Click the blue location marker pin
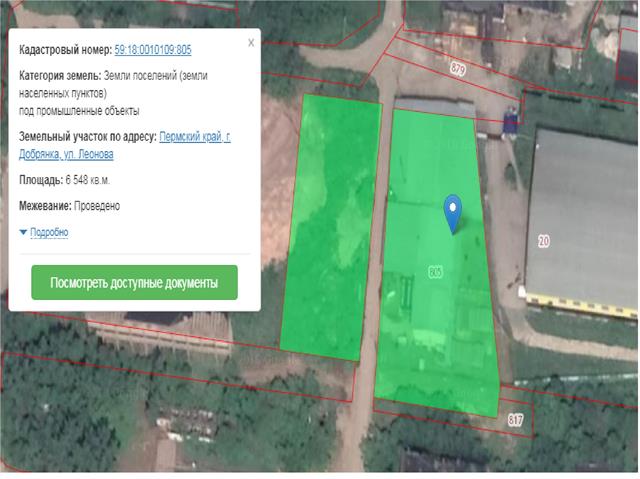Image resolution: width=640 pixels, height=479 pixels. tap(453, 212)
